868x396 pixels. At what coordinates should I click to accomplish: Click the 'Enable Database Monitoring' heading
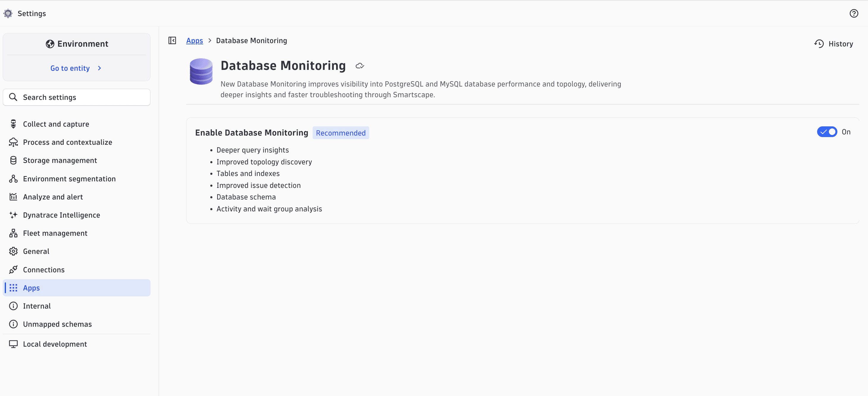[252, 133]
